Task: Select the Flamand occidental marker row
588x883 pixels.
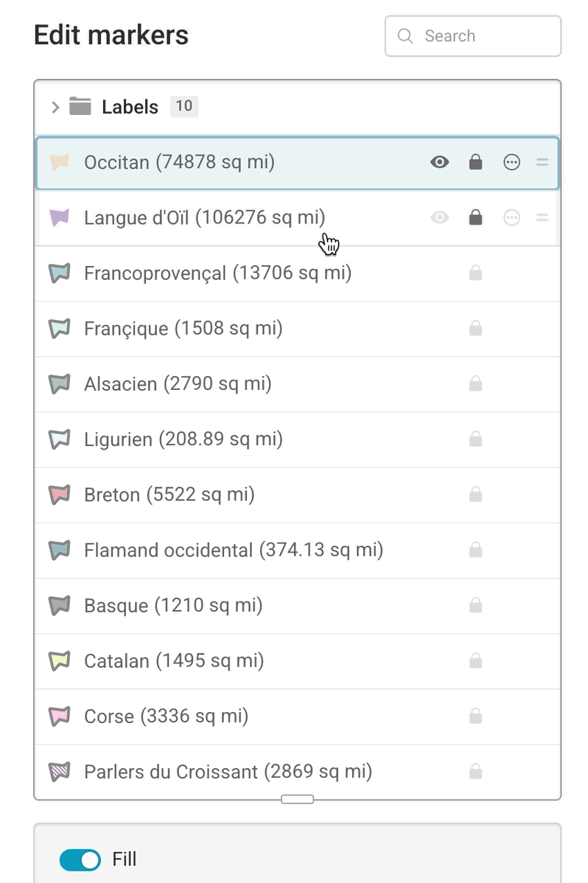Action: coord(298,550)
